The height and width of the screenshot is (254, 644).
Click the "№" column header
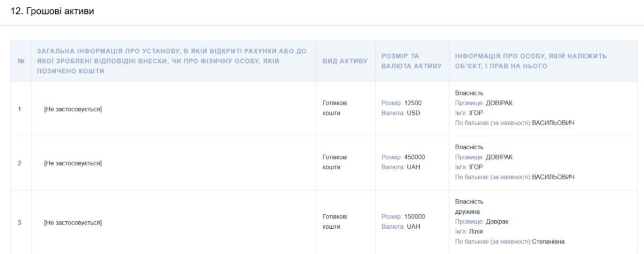point(21,61)
